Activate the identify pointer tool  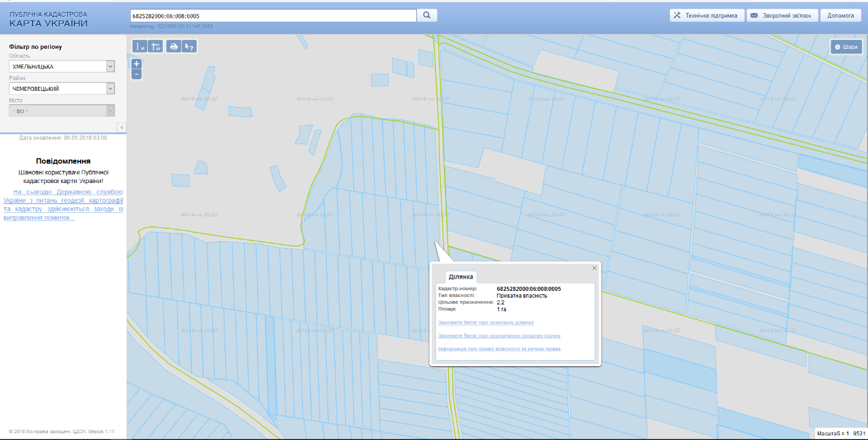pyautogui.click(x=189, y=47)
